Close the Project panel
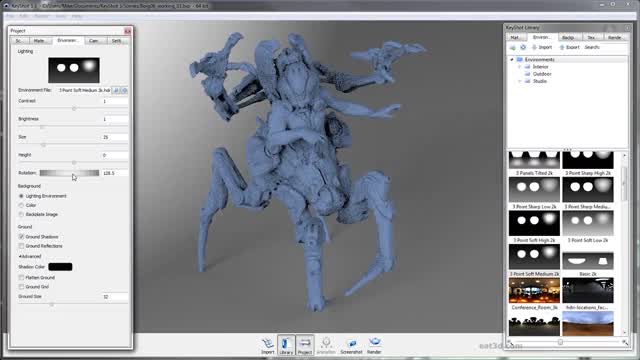 click(x=127, y=31)
